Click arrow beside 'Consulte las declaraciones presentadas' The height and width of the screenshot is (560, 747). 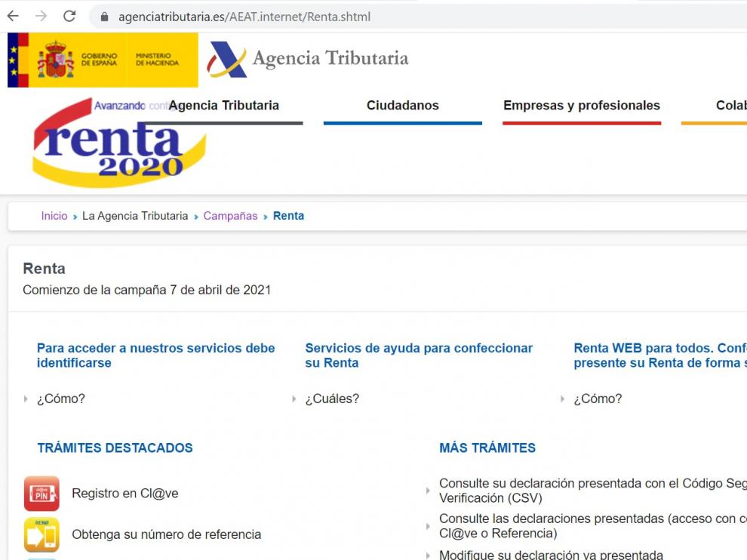pos(428,527)
